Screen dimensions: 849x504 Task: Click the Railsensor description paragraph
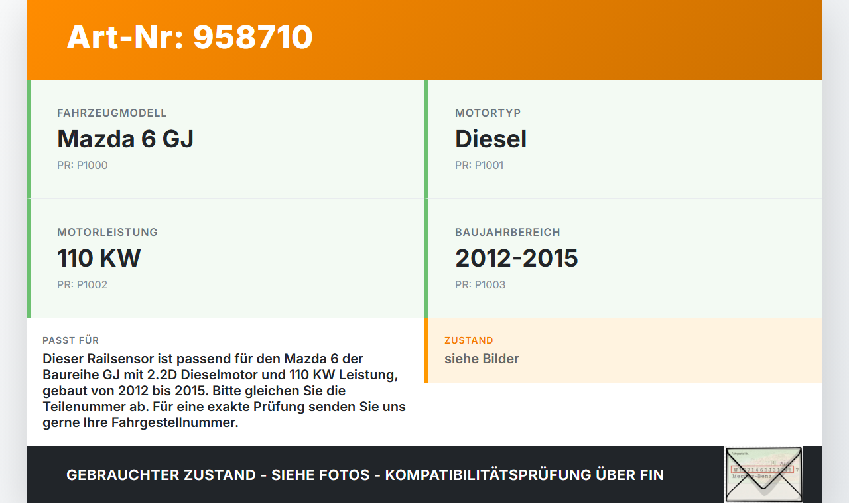click(224, 391)
